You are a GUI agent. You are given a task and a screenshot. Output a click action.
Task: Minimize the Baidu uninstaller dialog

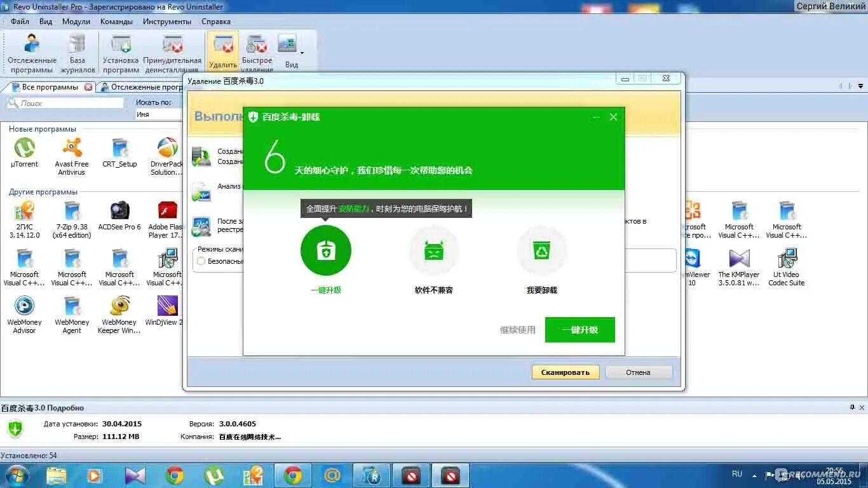pyautogui.click(x=597, y=117)
